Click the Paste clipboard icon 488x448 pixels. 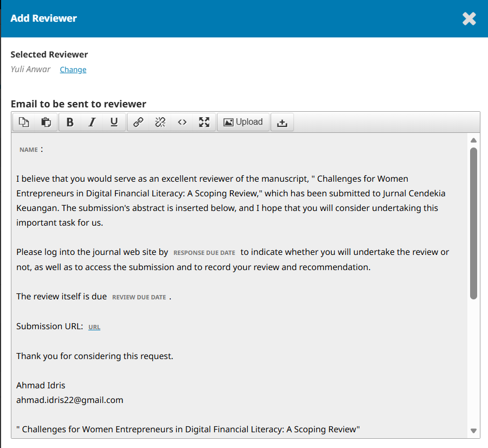(46, 122)
